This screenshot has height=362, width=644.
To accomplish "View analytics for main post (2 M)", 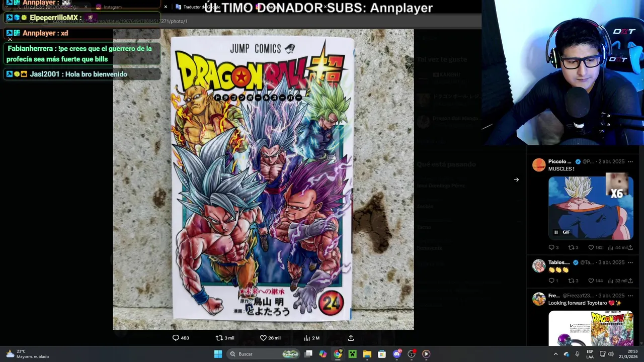I will [311, 338].
